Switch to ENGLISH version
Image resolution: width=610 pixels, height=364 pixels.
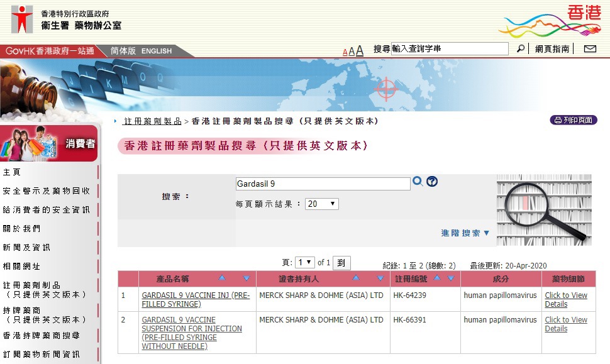(x=157, y=51)
